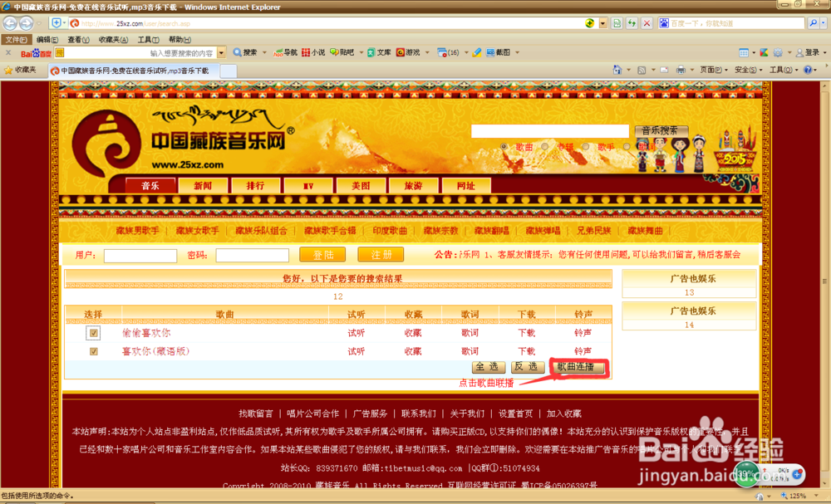Select the 歌手 search radio button

tap(585, 146)
